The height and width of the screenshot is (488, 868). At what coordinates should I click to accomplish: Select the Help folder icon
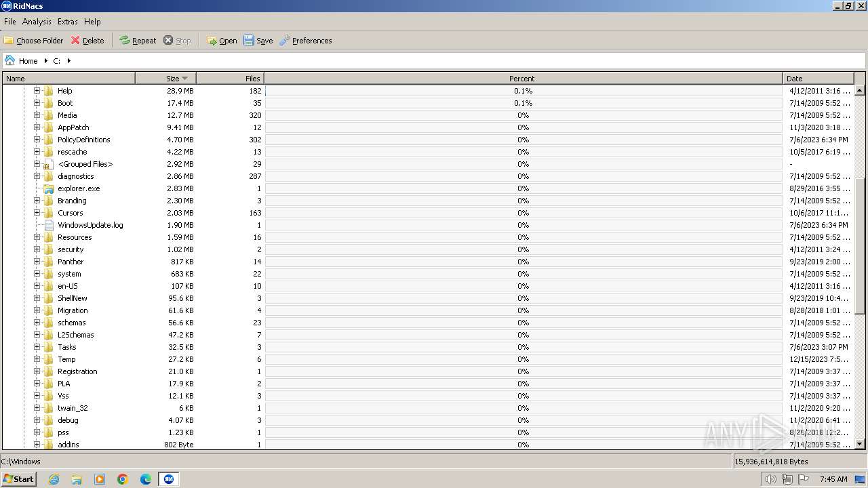click(x=48, y=91)
